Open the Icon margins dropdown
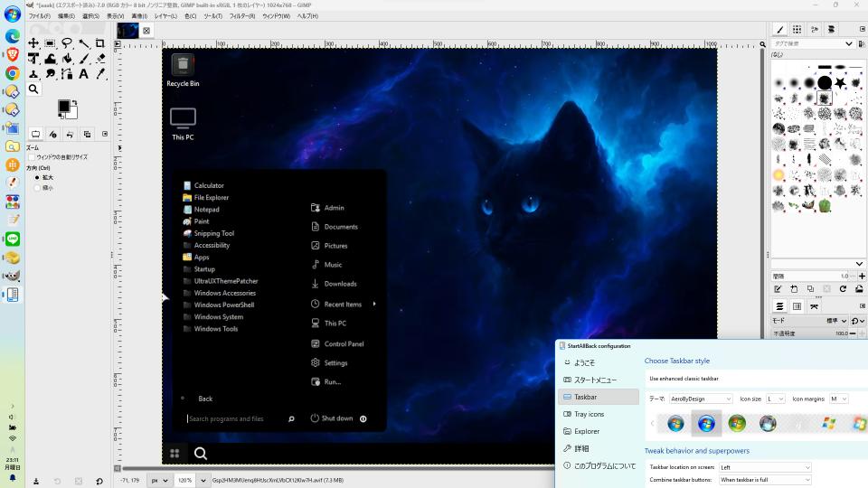The image size is (868, 488). (x=838, y=399)
